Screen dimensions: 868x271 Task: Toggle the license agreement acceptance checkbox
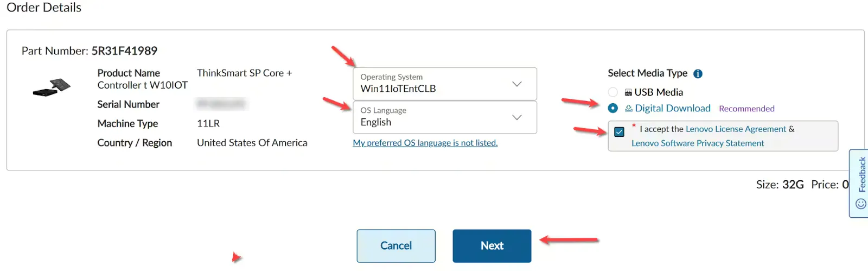tap(619, 132)
